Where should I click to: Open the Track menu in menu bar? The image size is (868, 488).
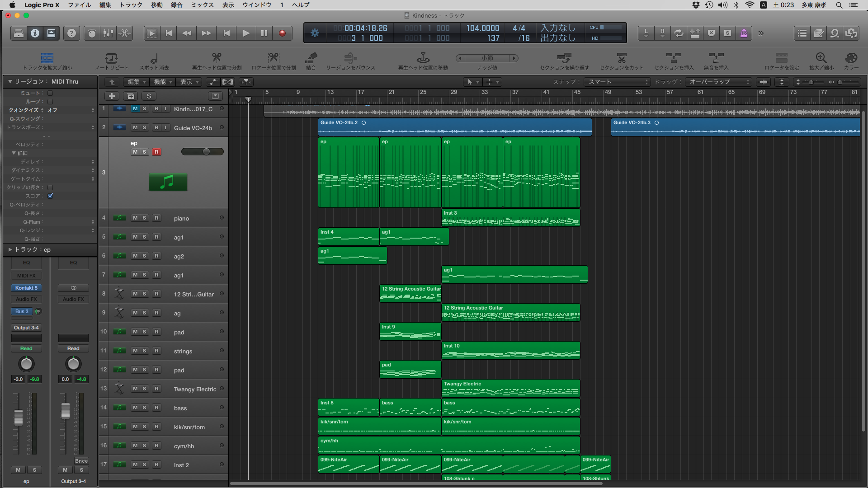tap(131, 5)
